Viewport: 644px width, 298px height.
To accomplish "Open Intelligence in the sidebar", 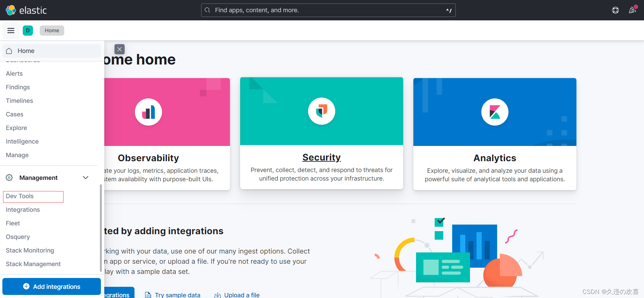I will [22, 142].
